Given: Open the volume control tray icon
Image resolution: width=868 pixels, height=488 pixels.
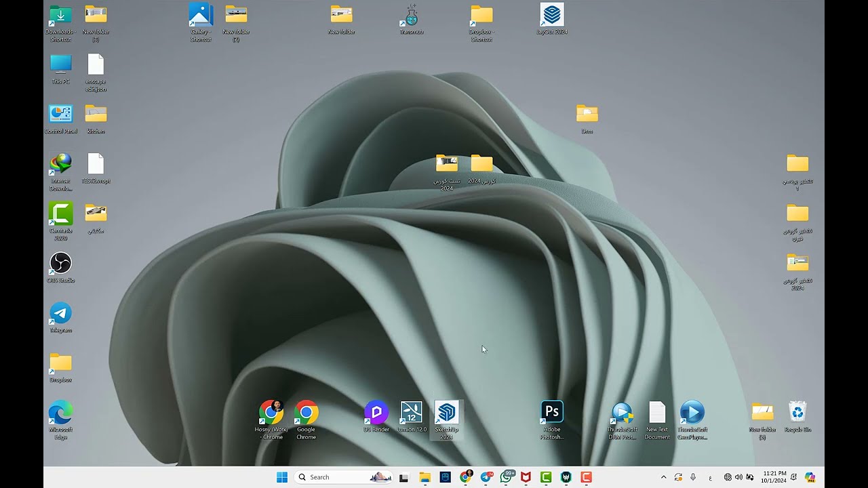Looking at the screenshot, I should click(x=738, y=477).
